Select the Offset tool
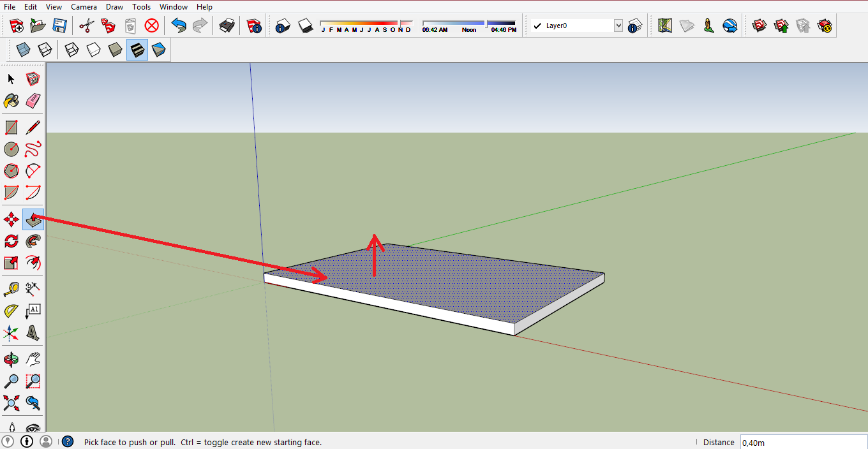This screenshot has height=449, width=868. point(33,263)
